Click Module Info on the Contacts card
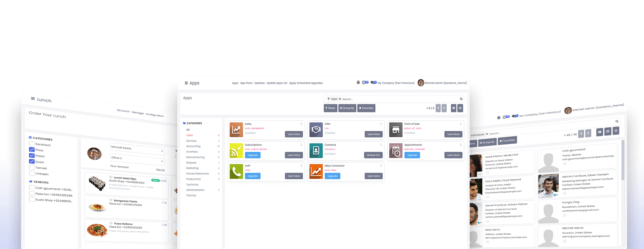The image size is (644, 249). [x=373, y=155]
